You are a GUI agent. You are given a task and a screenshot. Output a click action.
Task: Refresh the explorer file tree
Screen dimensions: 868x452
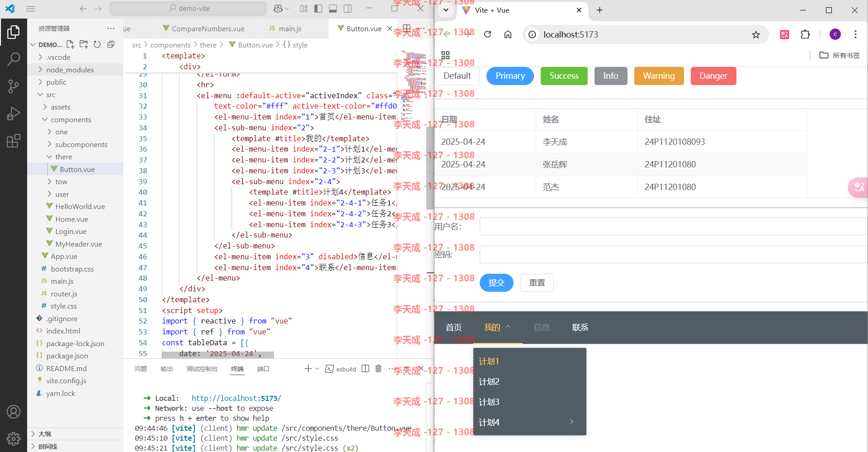tap(97, 44)
